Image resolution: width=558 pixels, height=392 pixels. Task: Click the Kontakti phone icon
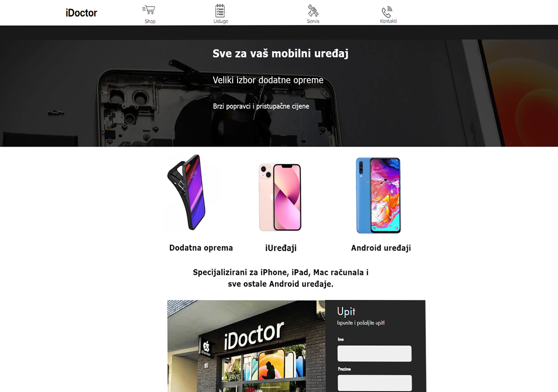386,12
